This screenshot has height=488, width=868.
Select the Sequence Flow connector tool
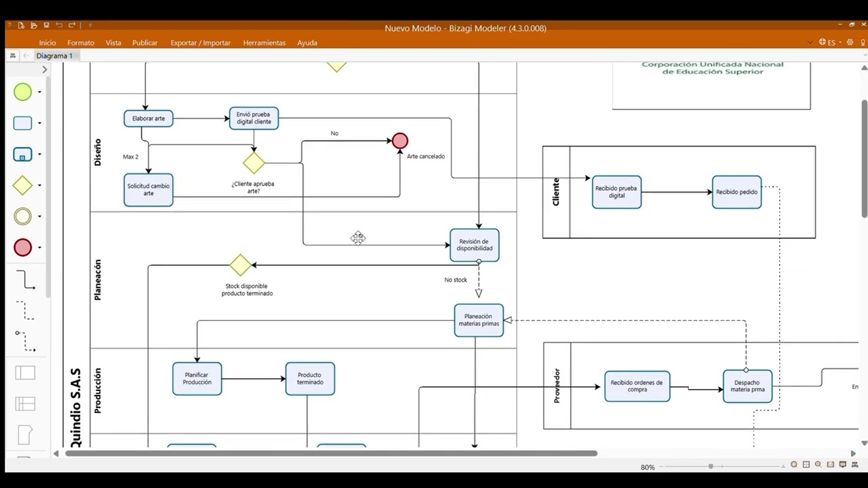pyautogui.click(x=25, y=280)
